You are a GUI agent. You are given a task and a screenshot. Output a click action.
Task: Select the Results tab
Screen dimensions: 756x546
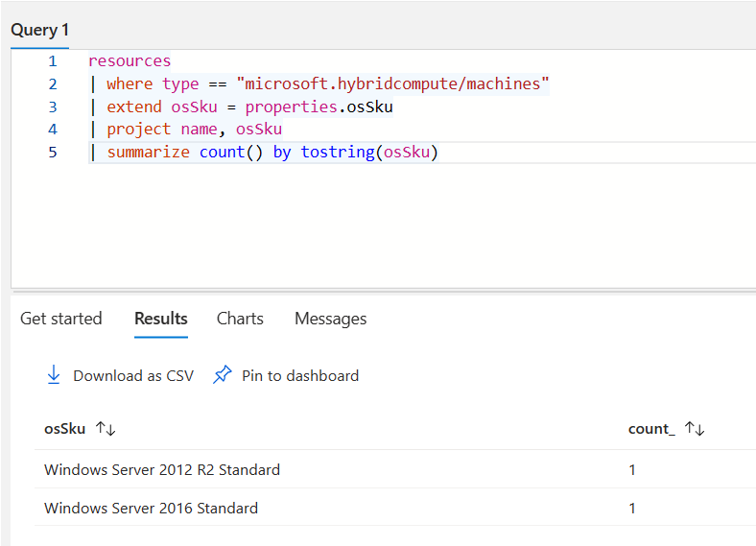click(x=160, y=319)
